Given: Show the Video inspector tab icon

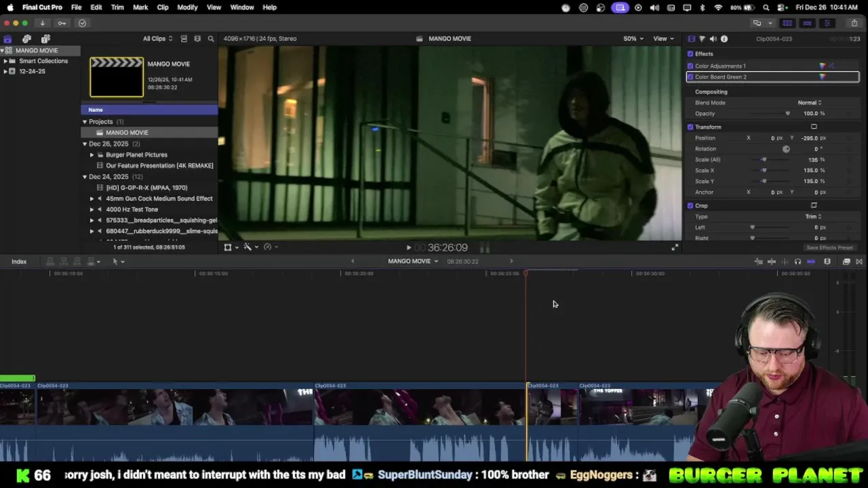Looking at the screenshot, I should click(691, 39).
